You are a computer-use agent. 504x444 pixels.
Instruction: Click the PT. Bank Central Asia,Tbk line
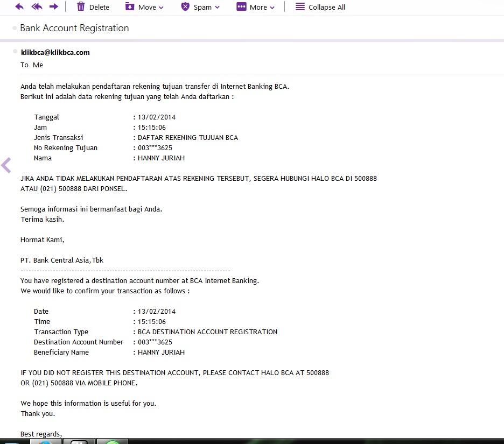click(x=62, y=260)
